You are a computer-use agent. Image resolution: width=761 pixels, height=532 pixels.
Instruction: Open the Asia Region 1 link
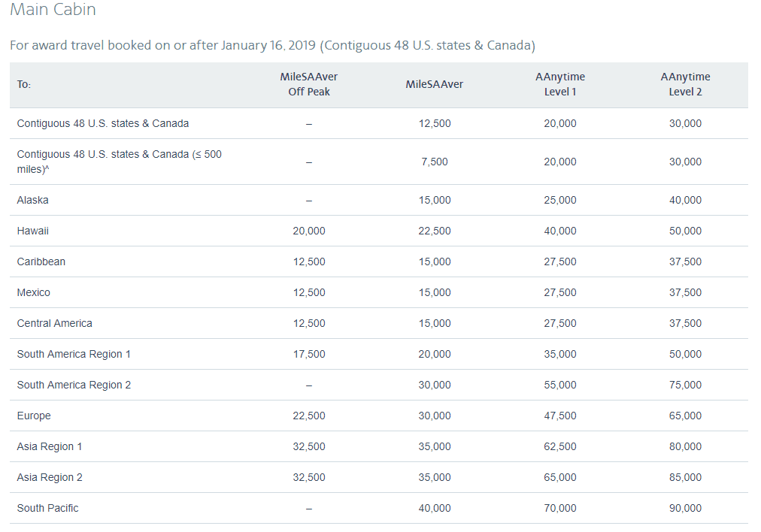click(x=50, y=446)
